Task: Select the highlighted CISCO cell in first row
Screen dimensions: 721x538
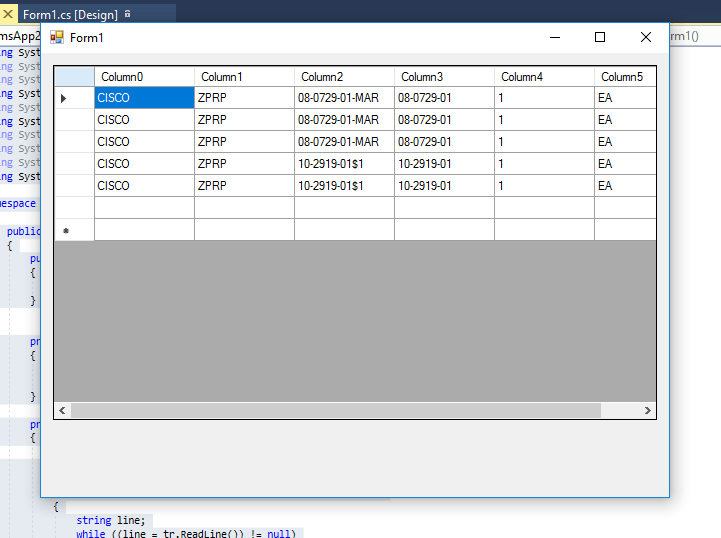Action: (x=144, y=98)
